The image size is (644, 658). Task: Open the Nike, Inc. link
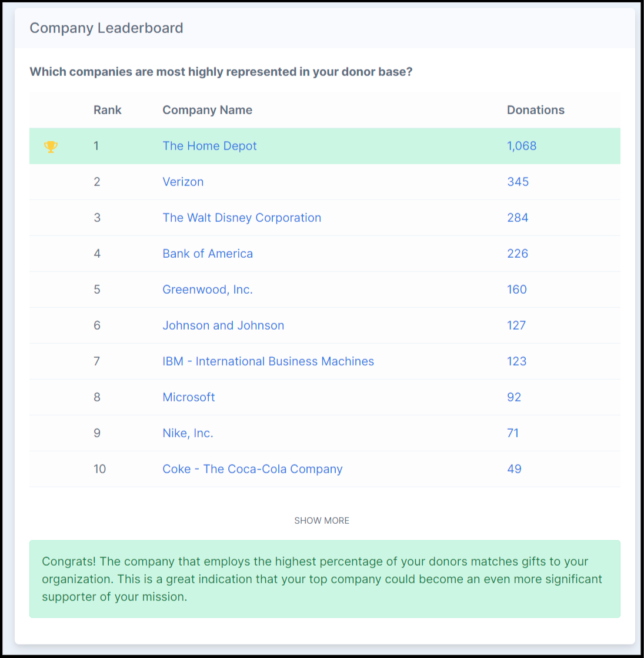[x=188, y=433]
